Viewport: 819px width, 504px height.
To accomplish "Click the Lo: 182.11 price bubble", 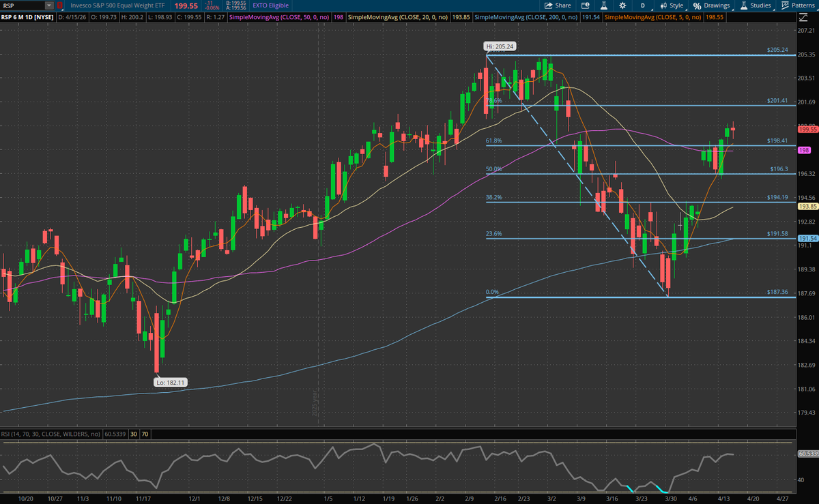I will click(169, 383).
